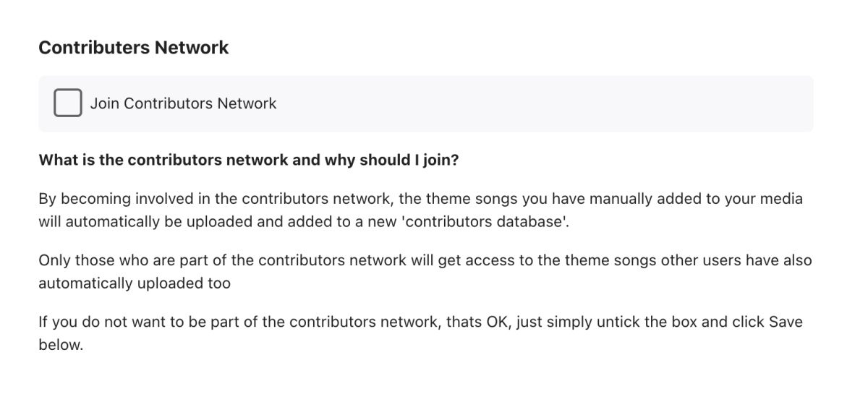Screen dimensions: 868x402
Task: Click the word "Save" in the last paragraph
Action: coord(786,322)
